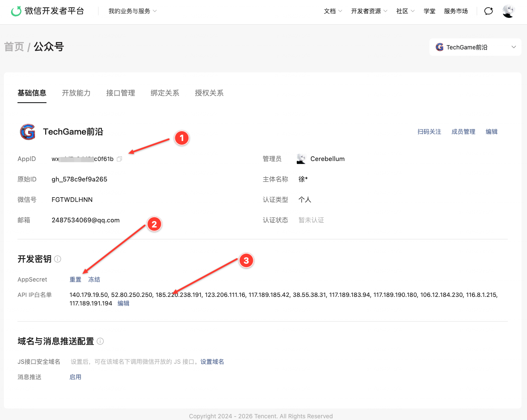The width and height of the screenshot is (527, 420).
Task: Show info tooltip next to 域名与消息推送配置
Action: [100, 341]
